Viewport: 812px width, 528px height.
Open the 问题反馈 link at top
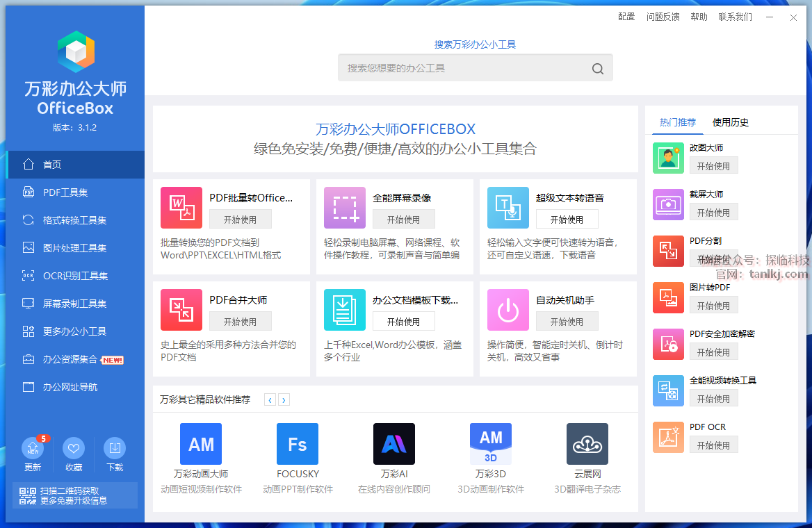[x=663, y=17]
